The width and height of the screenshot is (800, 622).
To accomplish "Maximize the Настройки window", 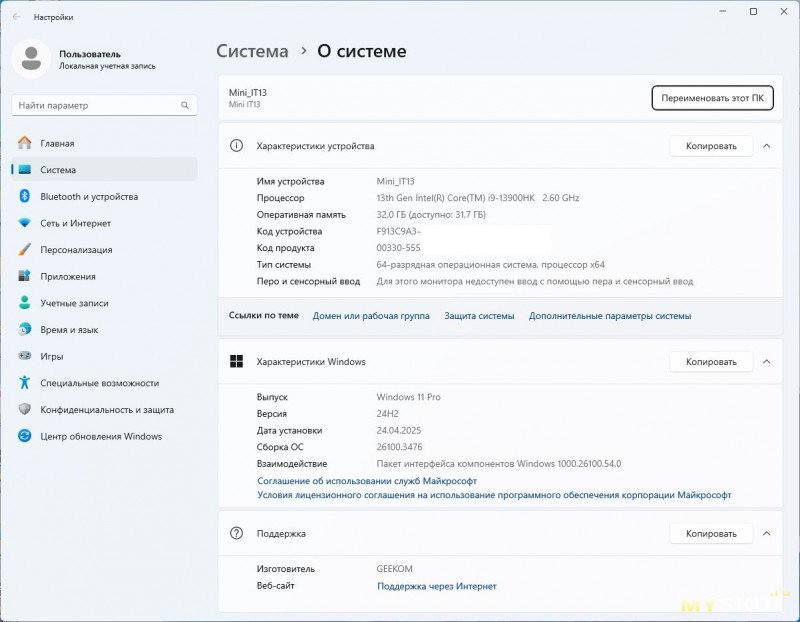I will click(753, 11).
